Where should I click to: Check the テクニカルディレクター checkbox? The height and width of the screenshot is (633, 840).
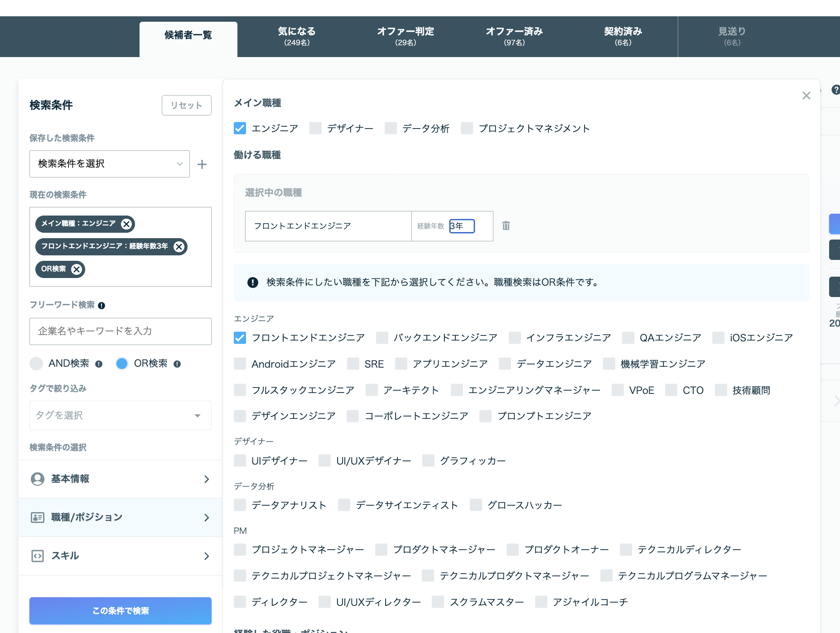click(626, 549)
